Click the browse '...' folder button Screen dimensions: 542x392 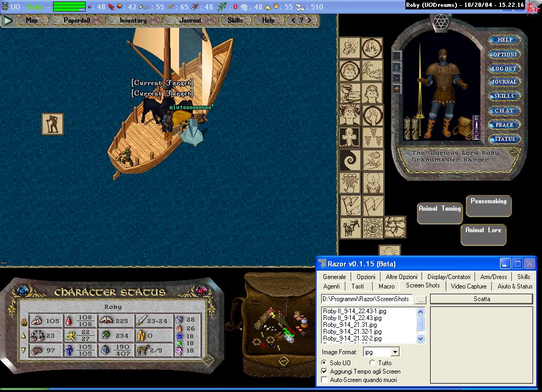pos(420,300)
